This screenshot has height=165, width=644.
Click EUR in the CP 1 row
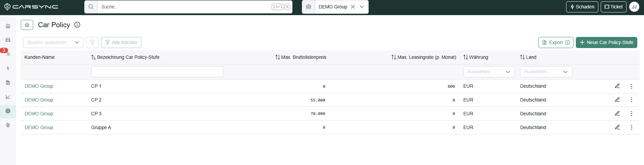click(x=468, y=86)
